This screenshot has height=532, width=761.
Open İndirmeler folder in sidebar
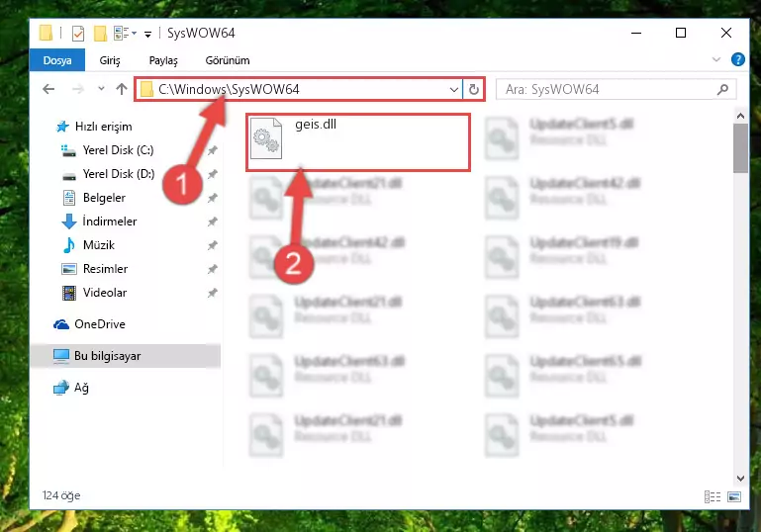pos(99,222)
